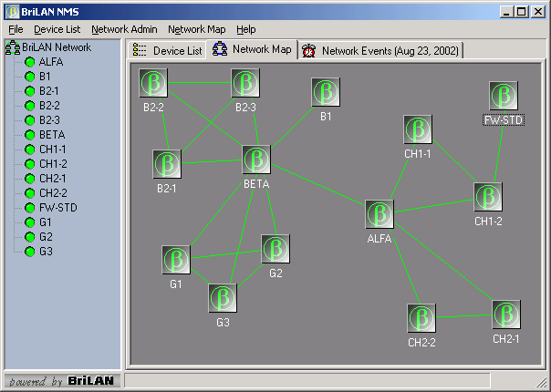The height and width of the screenshot is (392, 551).
Task: Select the B2-3 node icon on map
Action: [x=245, y=83]
